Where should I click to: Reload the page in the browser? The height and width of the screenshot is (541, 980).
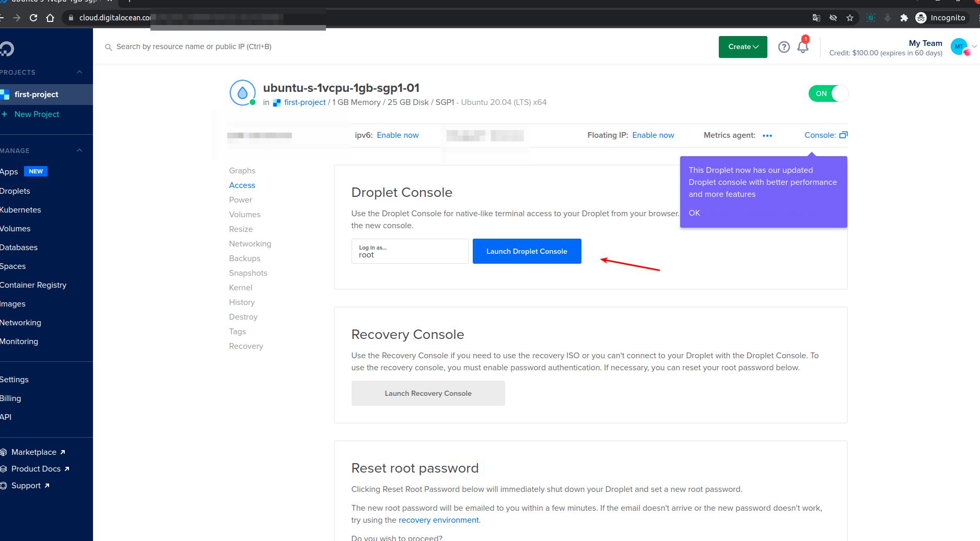[33, 18]
